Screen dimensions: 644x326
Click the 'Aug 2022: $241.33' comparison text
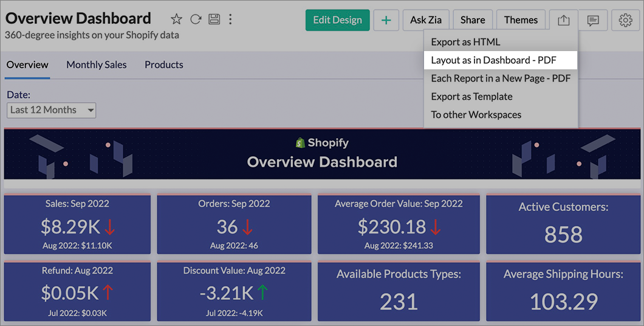tap(399, 246)
